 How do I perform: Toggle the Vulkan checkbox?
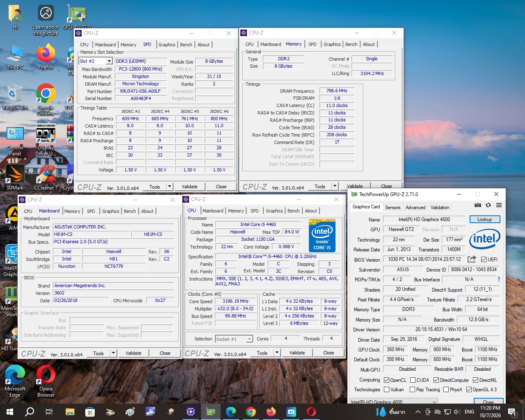(386, 390)
